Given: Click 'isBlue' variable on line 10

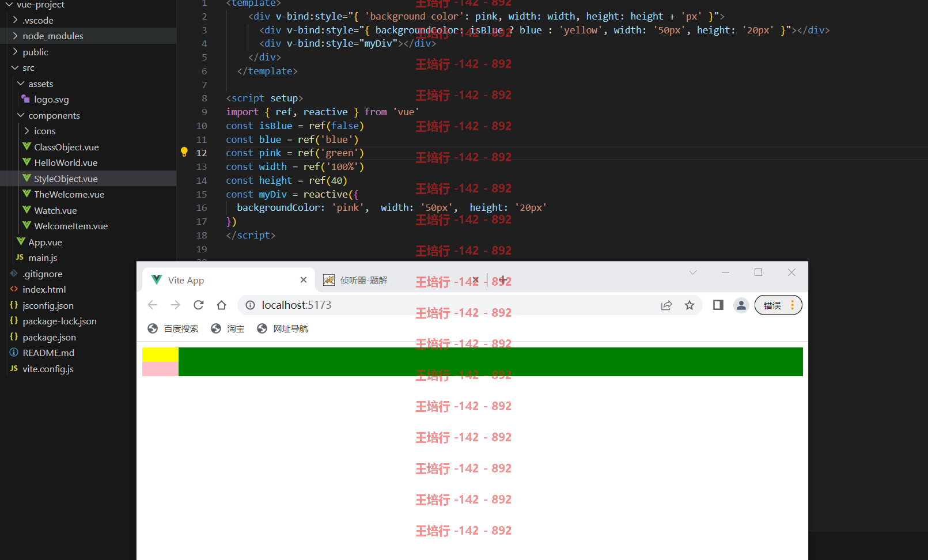Looking at the screenshot, I should 275,126.
